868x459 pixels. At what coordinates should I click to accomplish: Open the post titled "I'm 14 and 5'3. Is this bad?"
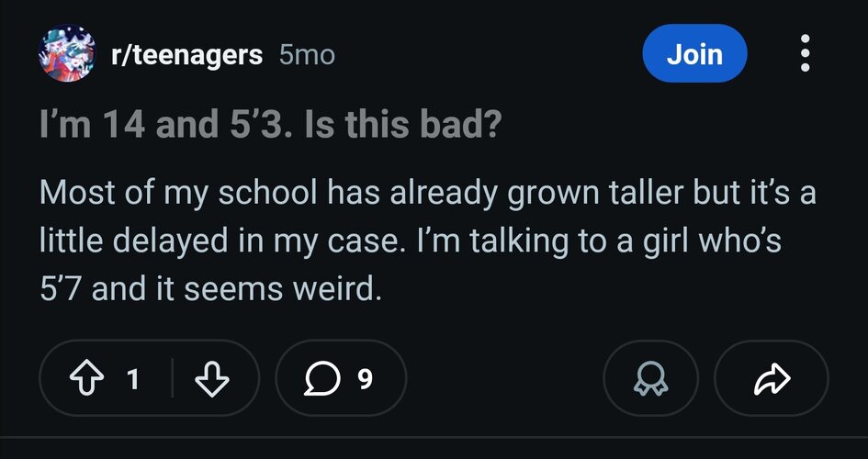tap(271, 125)
